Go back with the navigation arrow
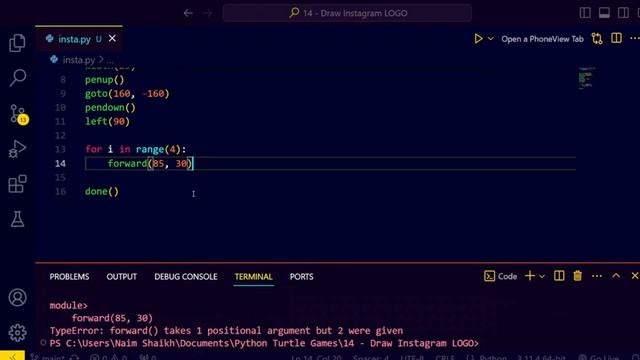The height and width of the screenshot is (360, 640). click(x=188, y=13)
